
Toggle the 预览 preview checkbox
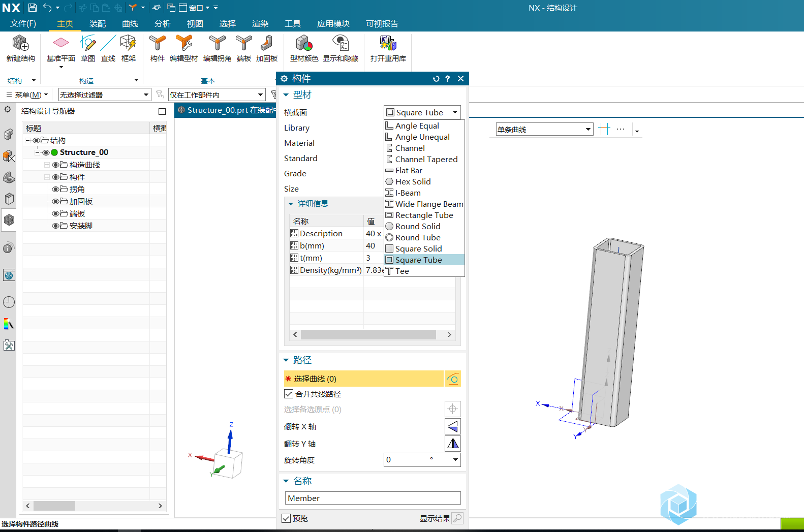click(286, 518)
